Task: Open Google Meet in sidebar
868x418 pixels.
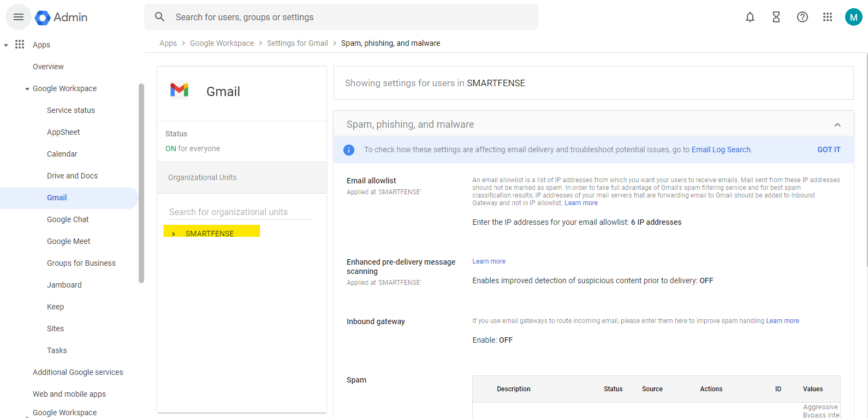Action: point(69,241)
